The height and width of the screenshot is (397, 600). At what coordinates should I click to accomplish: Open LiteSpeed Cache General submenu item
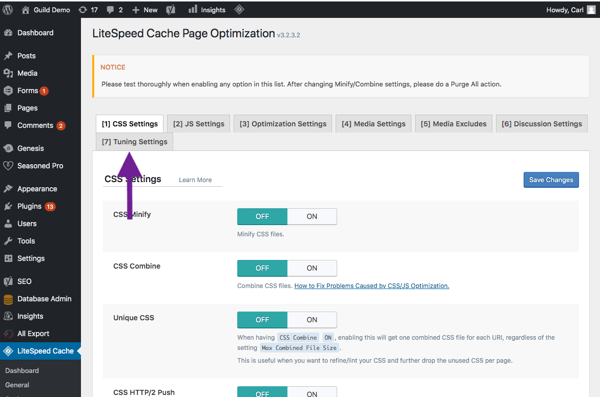[17, 385]
